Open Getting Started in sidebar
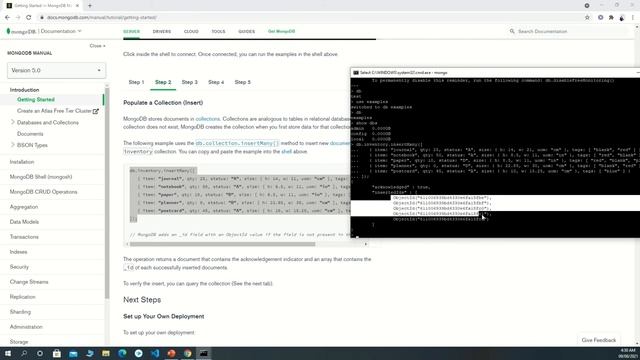 [36, 100]
